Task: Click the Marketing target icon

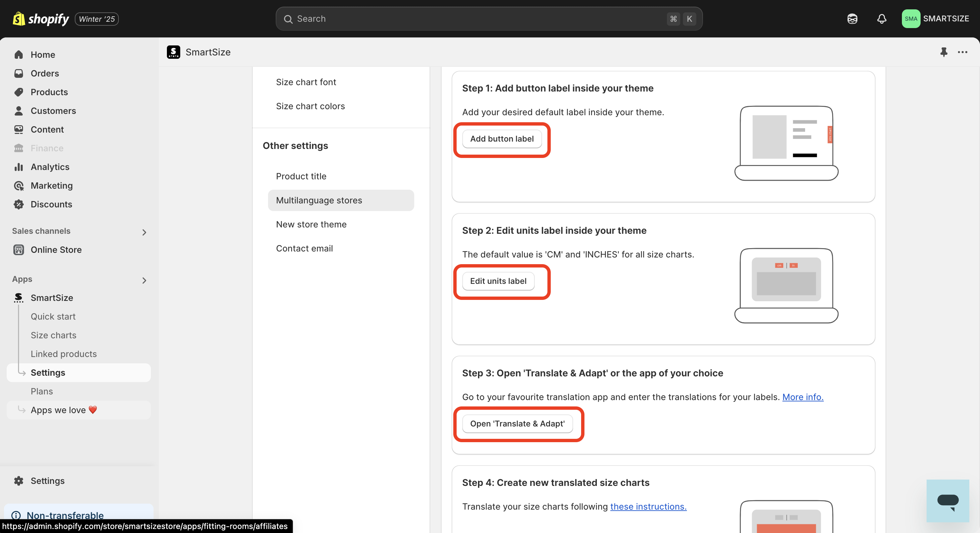Action: click(x=19, y=185)
